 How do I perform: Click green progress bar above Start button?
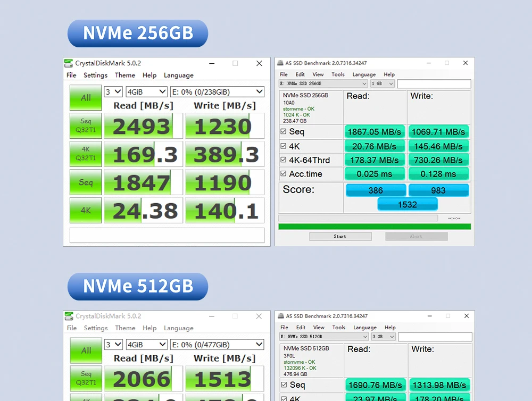[x=375, y=227]
